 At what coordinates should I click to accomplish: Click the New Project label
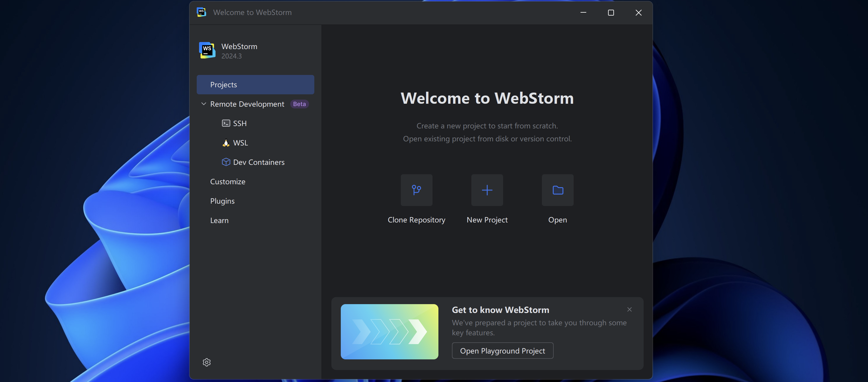pyautogui.click(x=487, y=220)
